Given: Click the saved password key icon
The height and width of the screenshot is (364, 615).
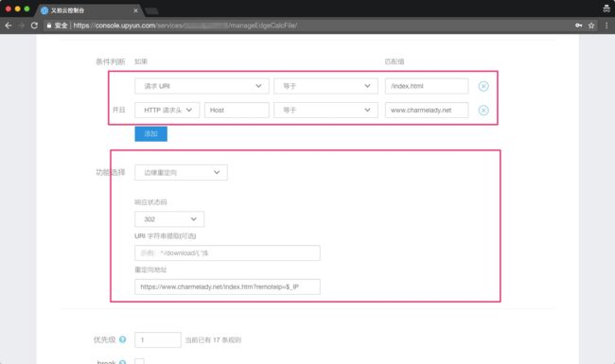Looking at the screenshot, I should click(578, 26).
